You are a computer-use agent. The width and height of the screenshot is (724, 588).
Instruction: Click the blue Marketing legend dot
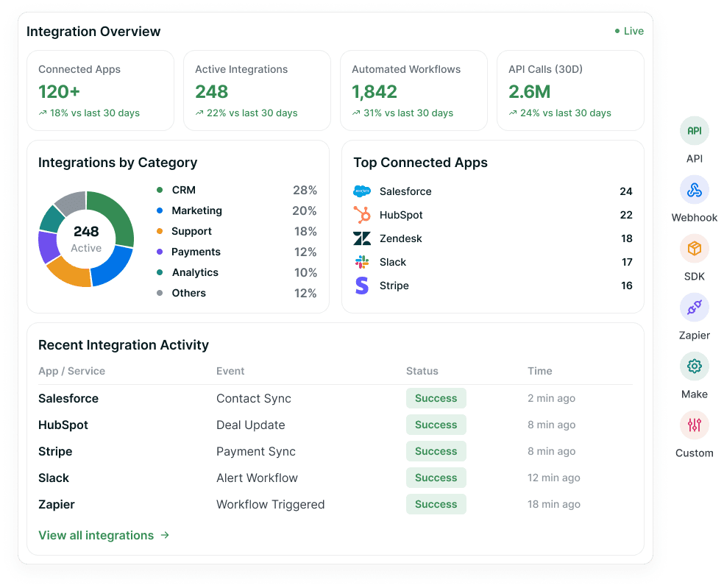point(160,210)
